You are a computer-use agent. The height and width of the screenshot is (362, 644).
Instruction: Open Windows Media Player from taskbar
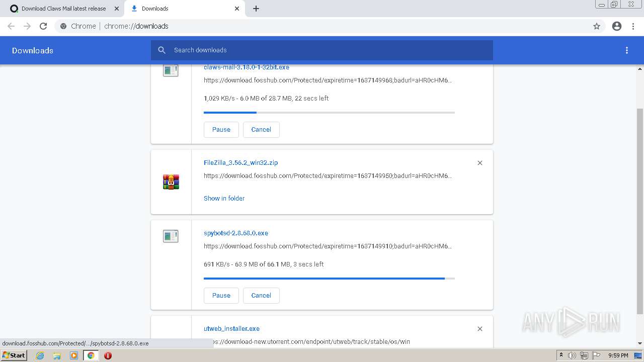tap(74, 355)
